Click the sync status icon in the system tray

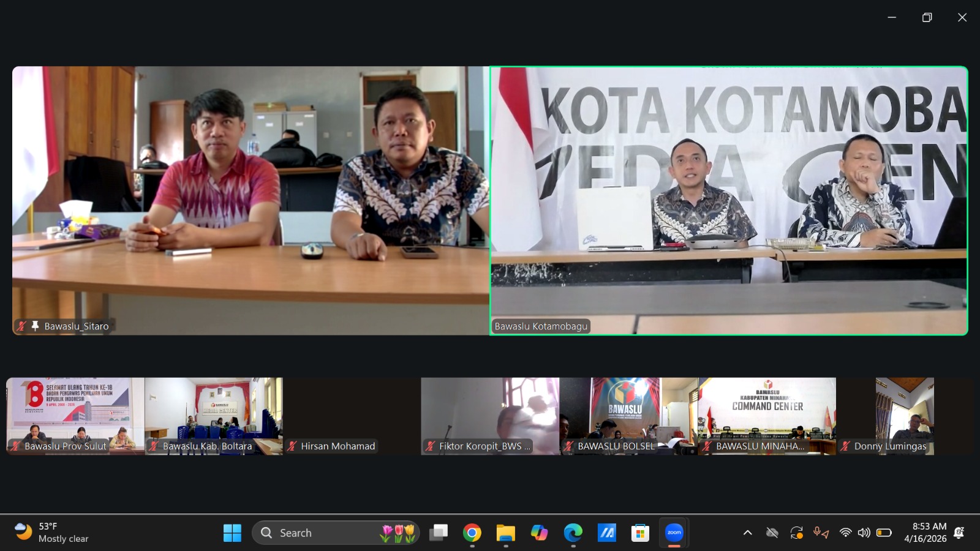click(797, 533)
